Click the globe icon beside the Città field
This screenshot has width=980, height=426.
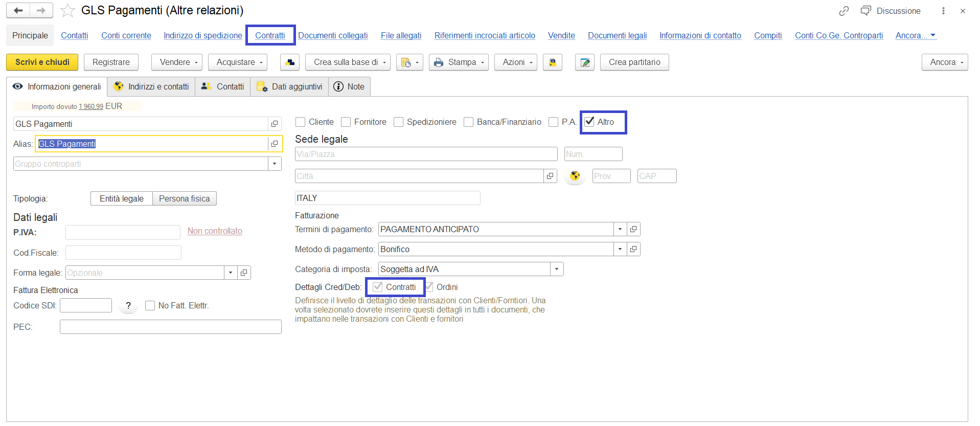pyautogui.click(x=575, y=176)
